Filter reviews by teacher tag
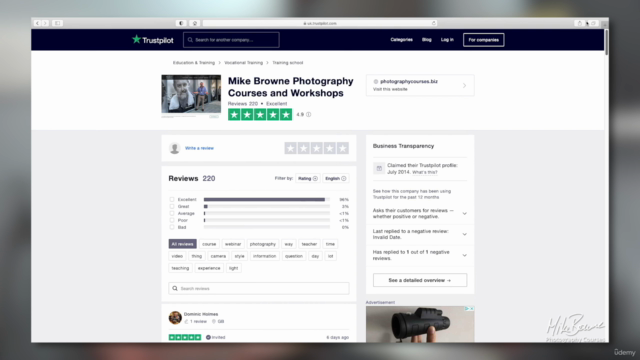Screen dimensions: 640x360 (309, 244)
